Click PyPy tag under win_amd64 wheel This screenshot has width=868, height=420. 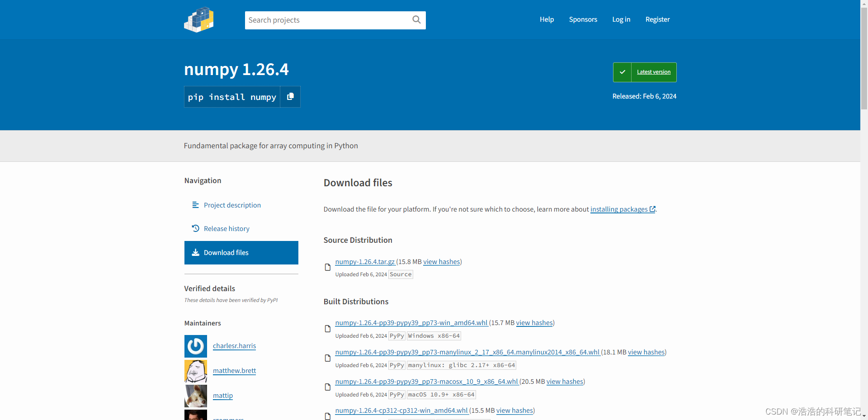pos(397,336)
